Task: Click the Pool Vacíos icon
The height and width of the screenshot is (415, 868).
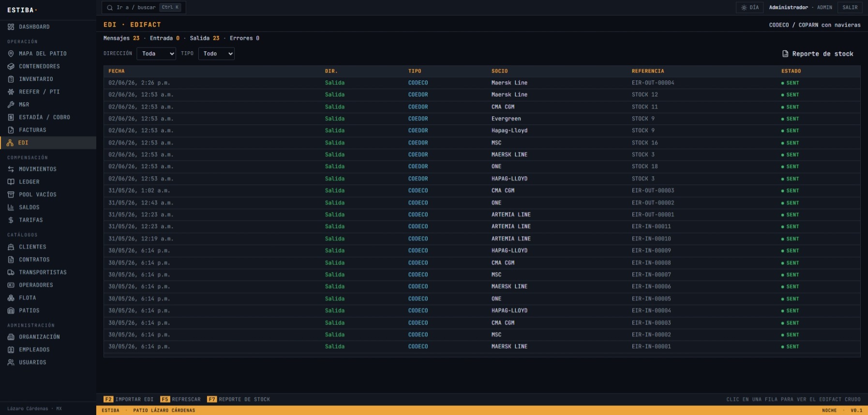Action: (11, 195)
